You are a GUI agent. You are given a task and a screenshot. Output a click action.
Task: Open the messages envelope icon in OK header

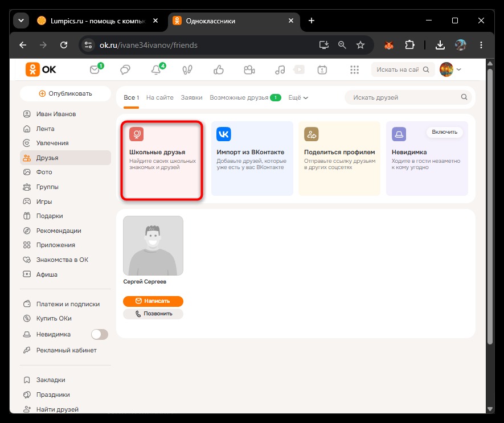point(95,69)
